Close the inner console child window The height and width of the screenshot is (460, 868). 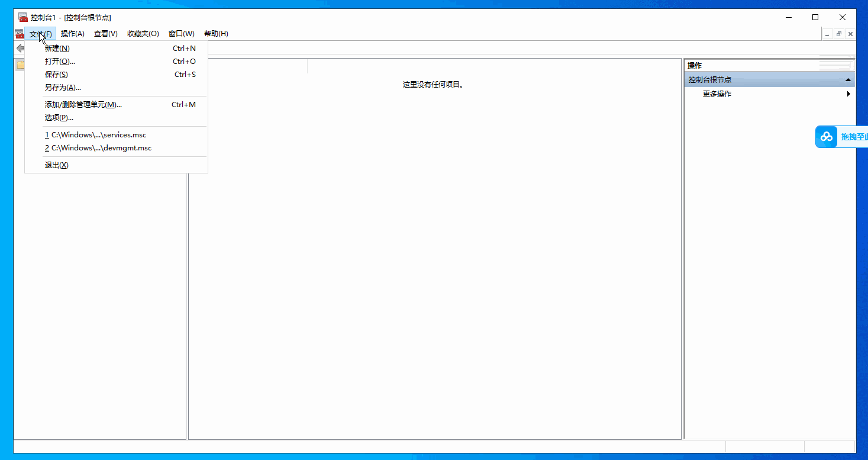850,34
